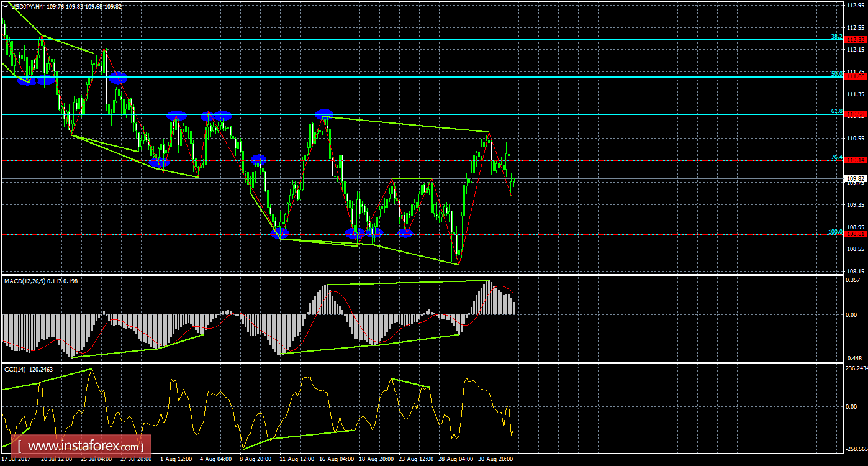Click the 0.00 level on the MACD scale
Viewport: 868px width, 466px height.
click(852, 314)
